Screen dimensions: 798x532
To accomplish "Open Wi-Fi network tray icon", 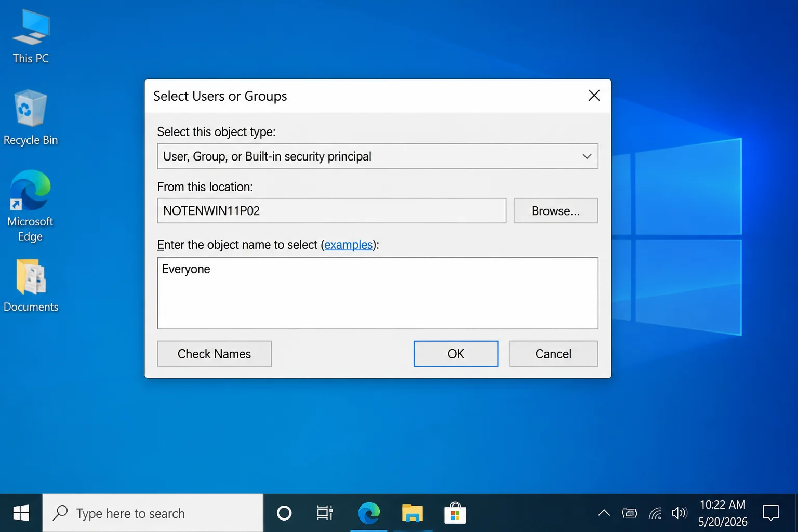I will point(656,514).
